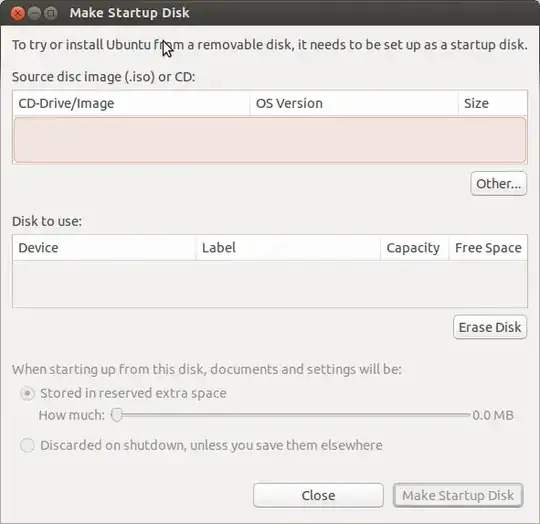
Task: Click the How much slider handle
Action: [x=117, y=415]
